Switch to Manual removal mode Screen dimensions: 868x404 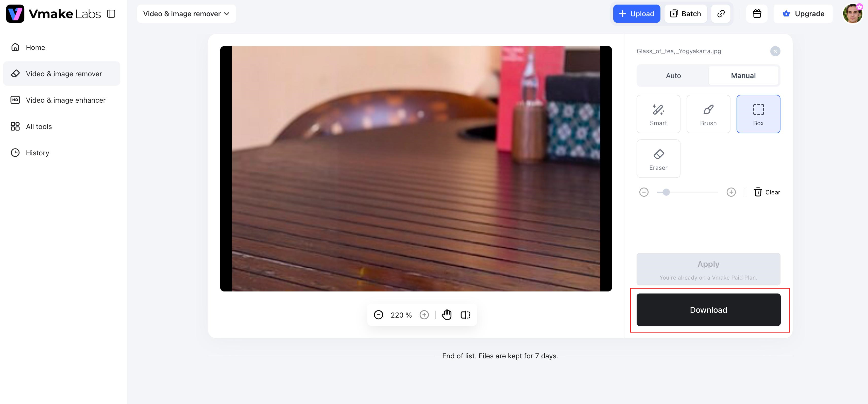click(x=743, y=76)
